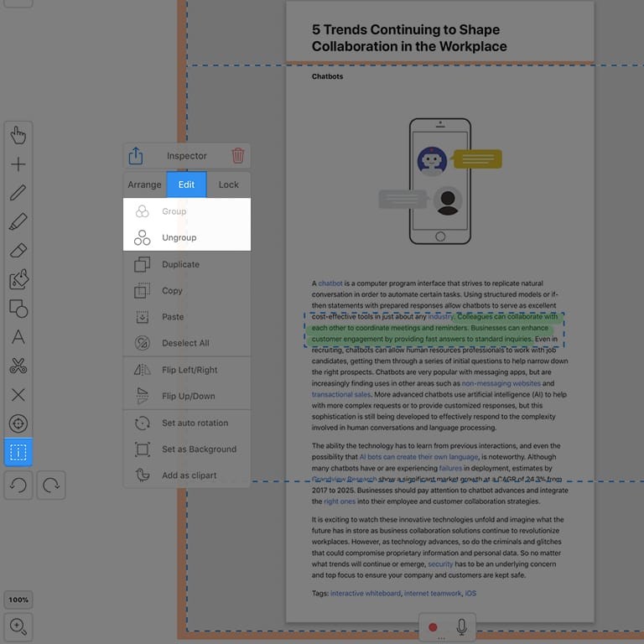Select the Edit tab in Inspector

coord(186,184)
